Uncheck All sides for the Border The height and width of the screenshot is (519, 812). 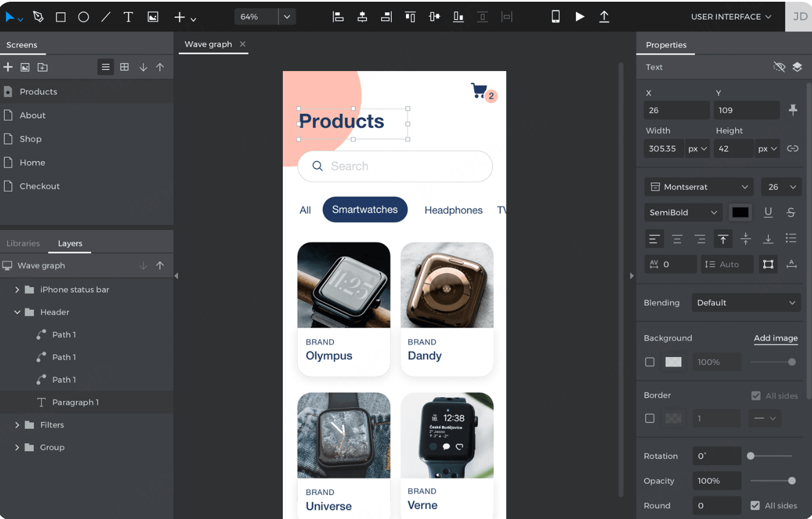(755, 395)
